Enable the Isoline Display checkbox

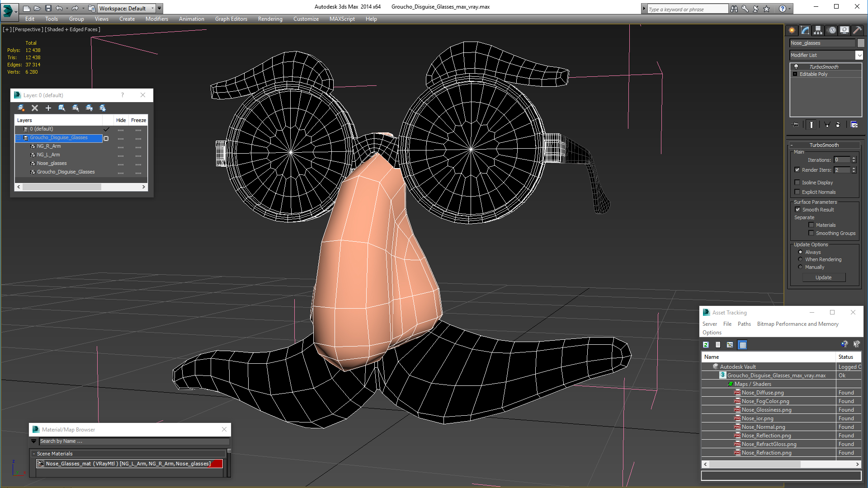[797, 183]
